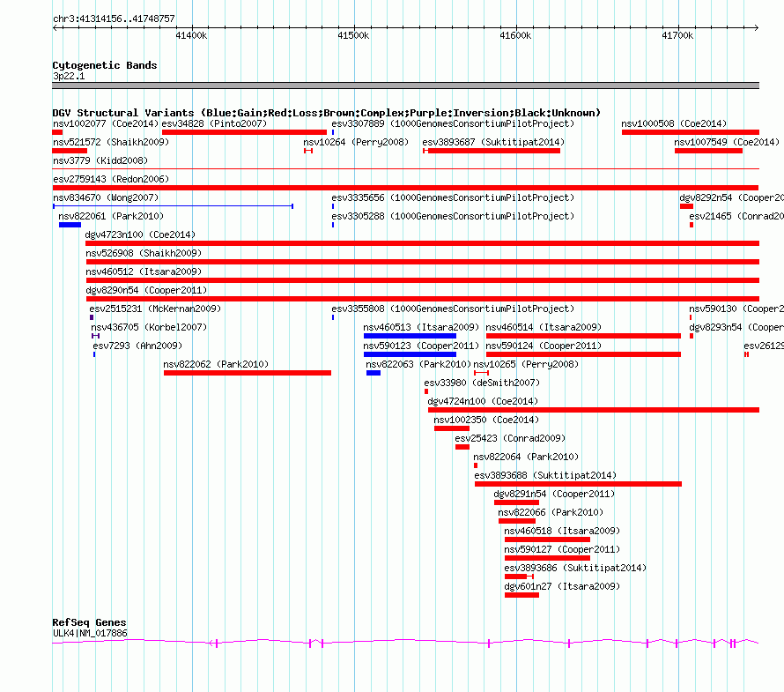The width and height of the screenshot is (784, 692).
Task: Select the RefSeq Genes track title
Action: 89,622
